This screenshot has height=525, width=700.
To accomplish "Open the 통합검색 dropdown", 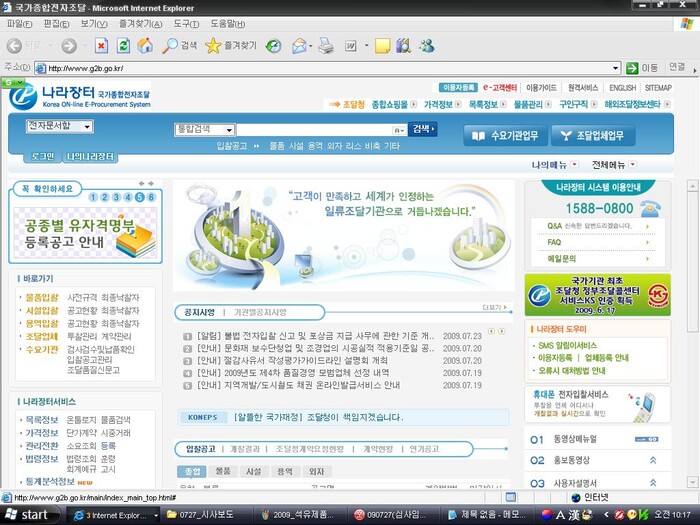I will [x=204, y=129].
